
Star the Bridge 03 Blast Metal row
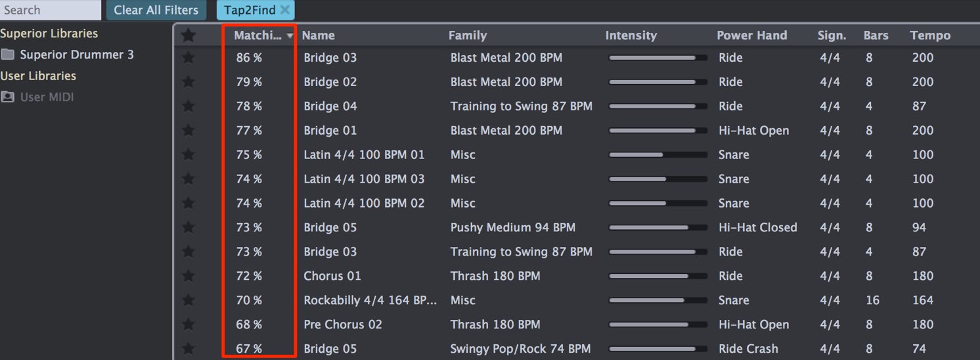189,58
